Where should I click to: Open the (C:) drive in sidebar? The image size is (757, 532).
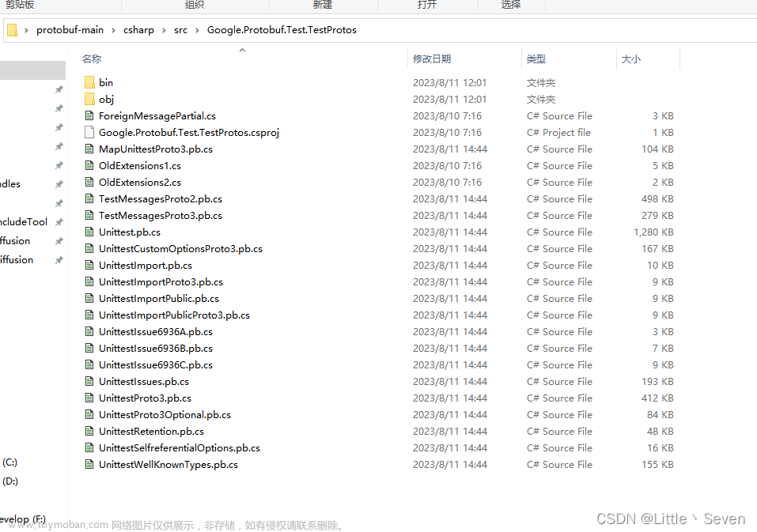click(9, 462)
